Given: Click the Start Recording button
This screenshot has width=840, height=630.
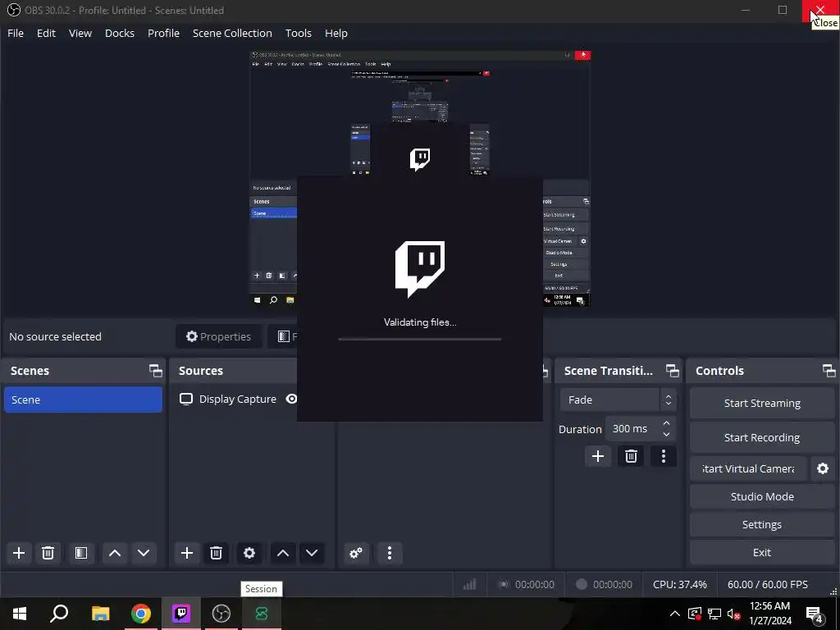Looking at the screenshot, I should coord(762,438).
